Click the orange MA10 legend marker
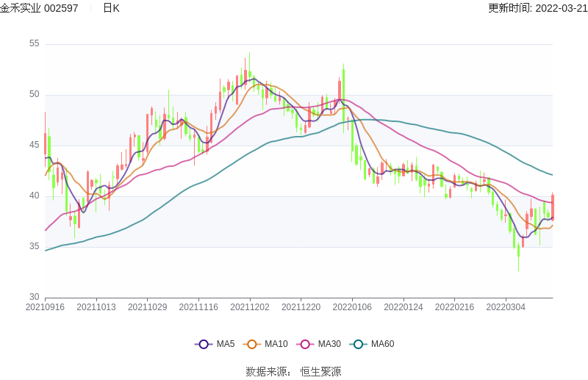588x380 pixels. coord(252,344)
